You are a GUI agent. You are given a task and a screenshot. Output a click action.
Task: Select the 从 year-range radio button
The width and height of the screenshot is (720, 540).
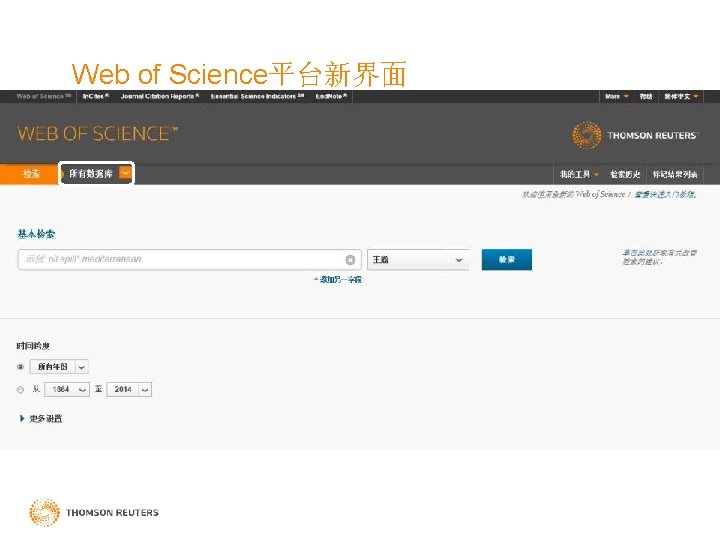[20, 390]
